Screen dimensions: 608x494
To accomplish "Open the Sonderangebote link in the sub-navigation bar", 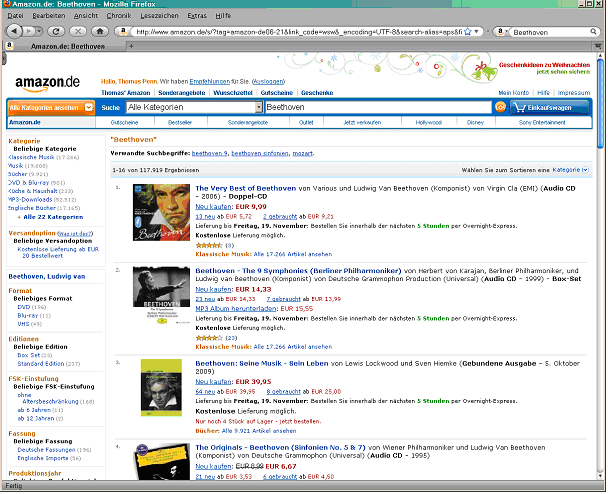I will pos(248,123).
